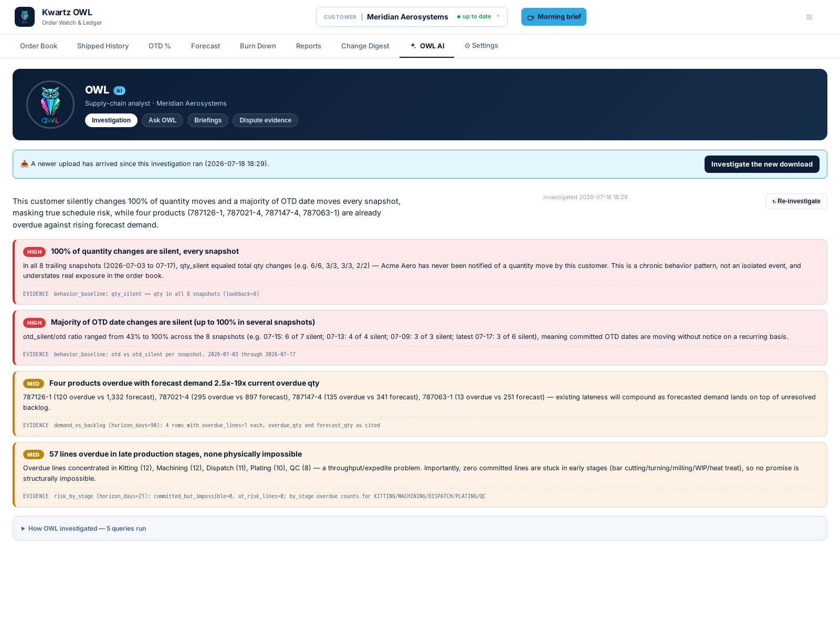Click the AI badge next to OWL
840x620 pixels.
pos(119,90)
